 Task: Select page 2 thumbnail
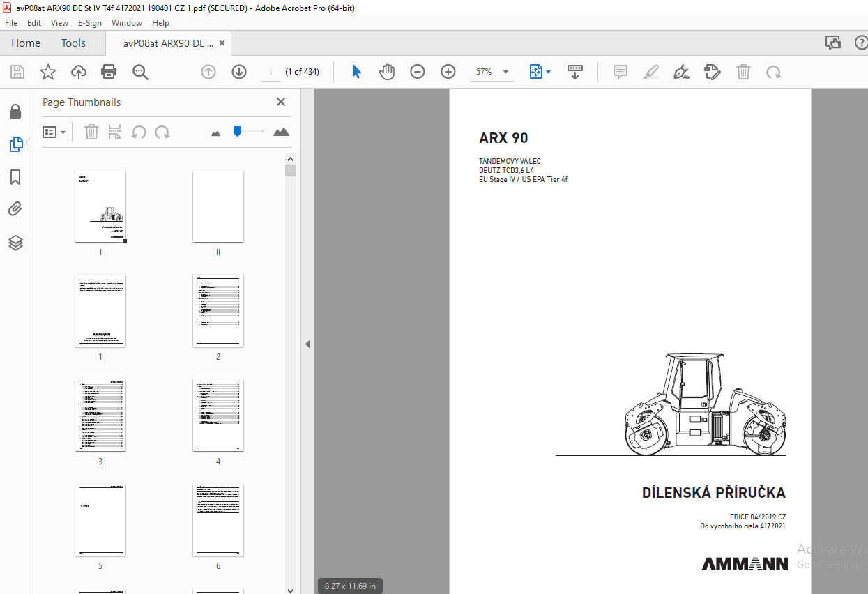point(218,311)
